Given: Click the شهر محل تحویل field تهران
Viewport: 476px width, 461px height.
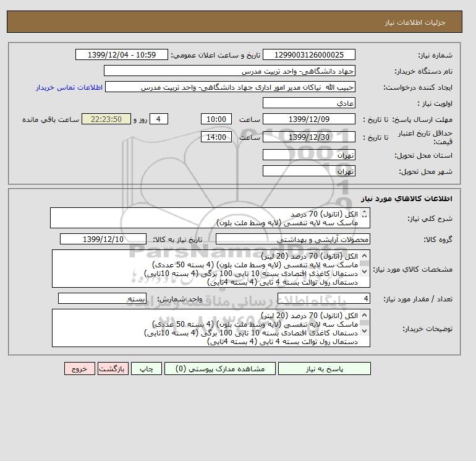Looking at the screenshot, I should (x=308, y=171).
